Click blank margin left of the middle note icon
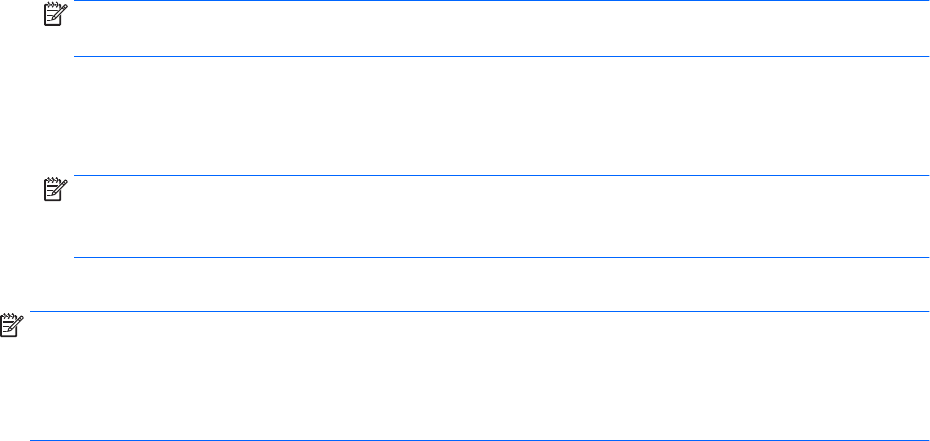The height and width of the screenshot is (441, 930). (x=20, y=190)
